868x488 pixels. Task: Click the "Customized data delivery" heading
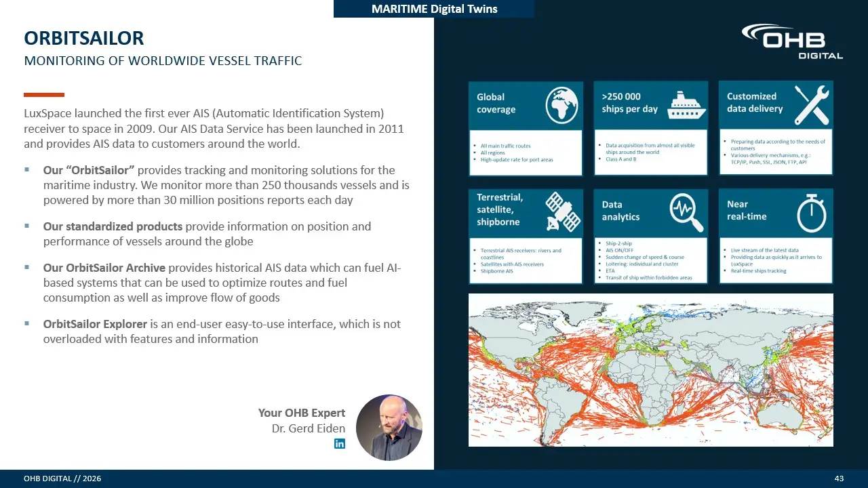[x=755, y=102]
